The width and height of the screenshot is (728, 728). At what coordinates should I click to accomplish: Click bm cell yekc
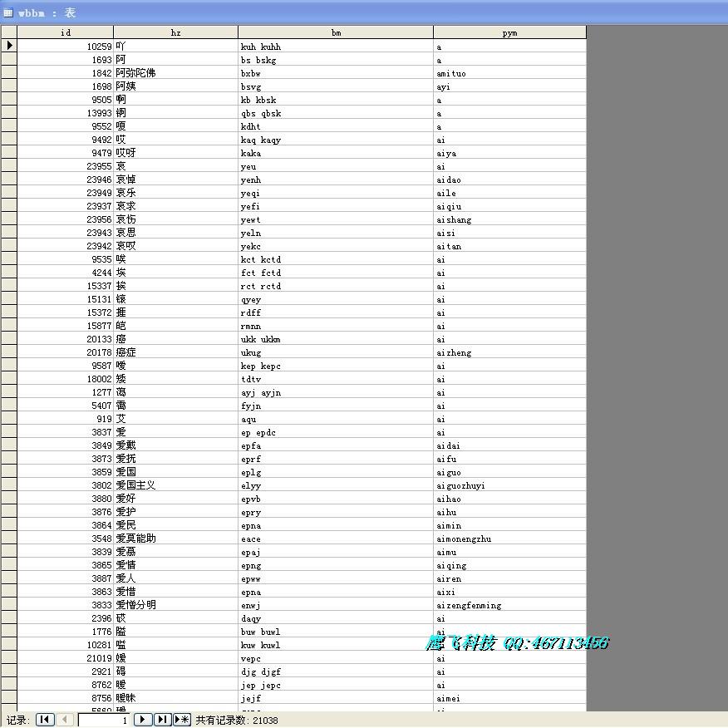[336, 246]
